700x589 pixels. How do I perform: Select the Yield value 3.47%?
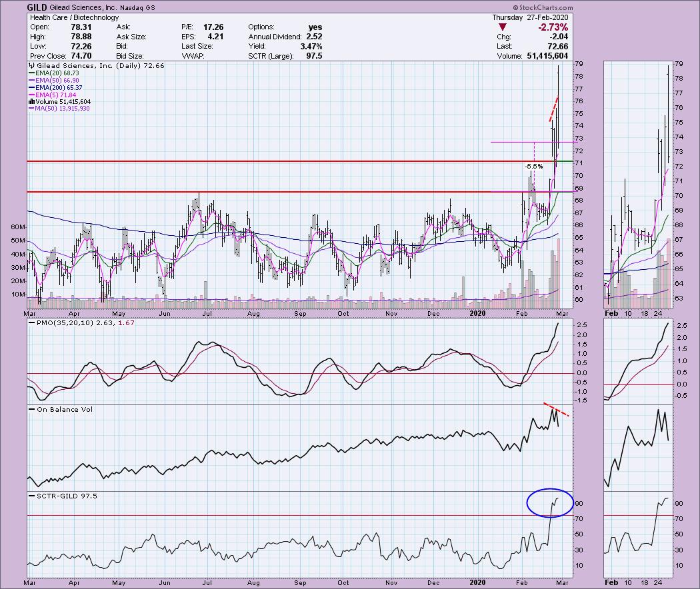pyautogui.click(x=311, y=47)
